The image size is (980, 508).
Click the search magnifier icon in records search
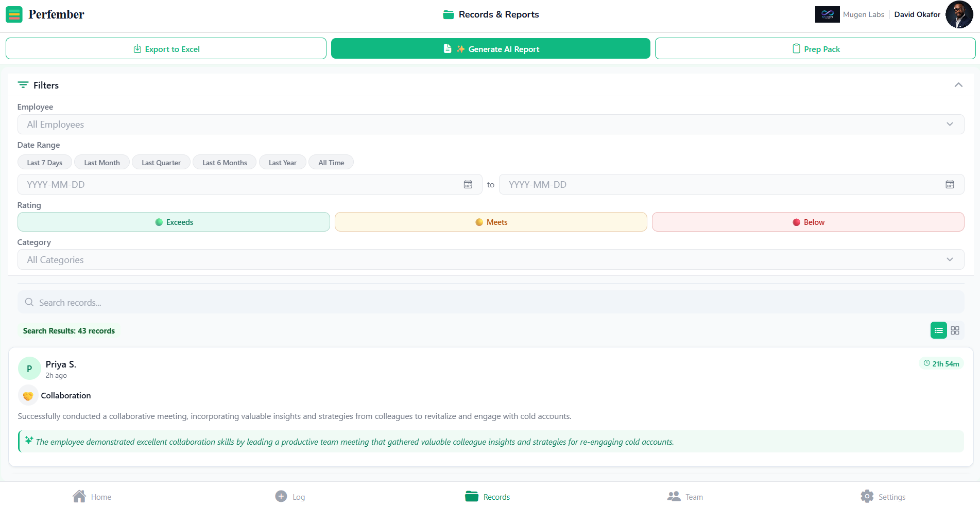click(x=29, y=302)
